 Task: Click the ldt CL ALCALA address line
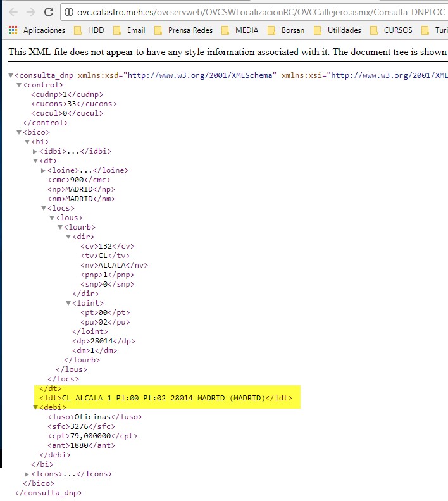(x=166, y=398)
